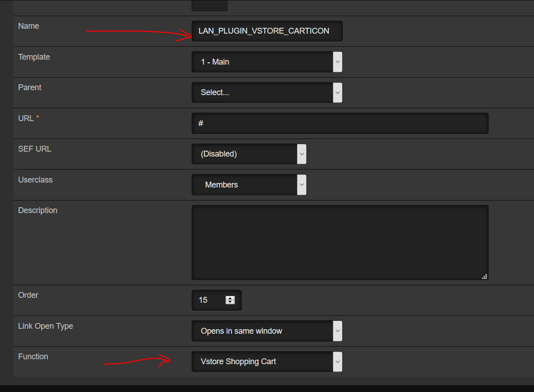
Task: Click the Link Open Type label text
Action: pos(46,326)
